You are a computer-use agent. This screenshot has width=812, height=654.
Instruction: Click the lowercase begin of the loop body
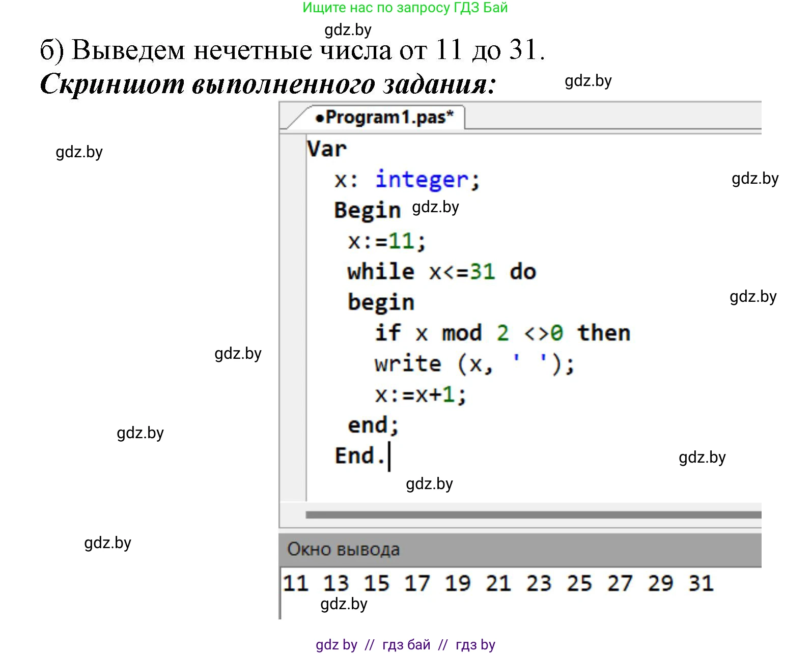click(x=380, y=302)
